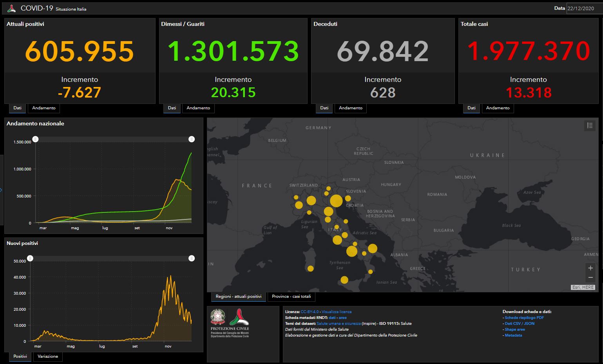Open the RNDT metadata dati link
603x364 pixels.
click(x=332, y=318)
